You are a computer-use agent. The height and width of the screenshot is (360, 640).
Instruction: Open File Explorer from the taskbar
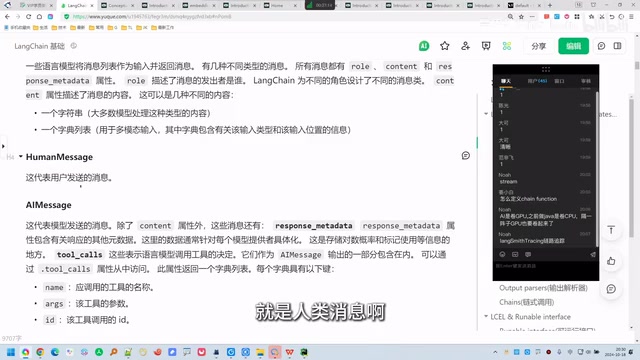pos(260,352)
